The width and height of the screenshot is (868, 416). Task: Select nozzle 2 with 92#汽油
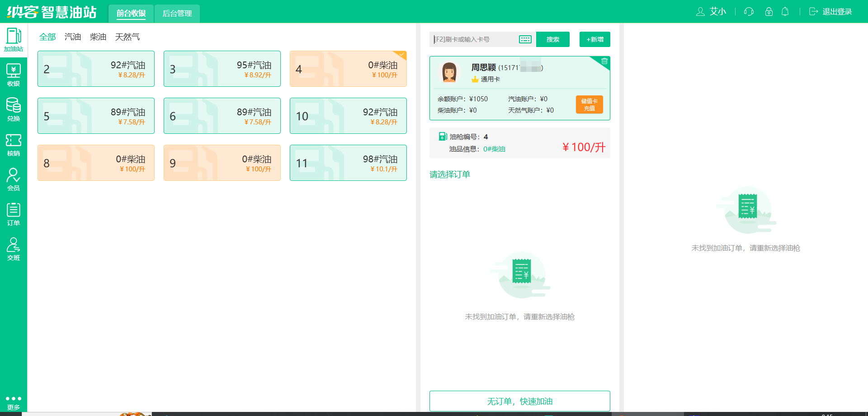[96, 69]
